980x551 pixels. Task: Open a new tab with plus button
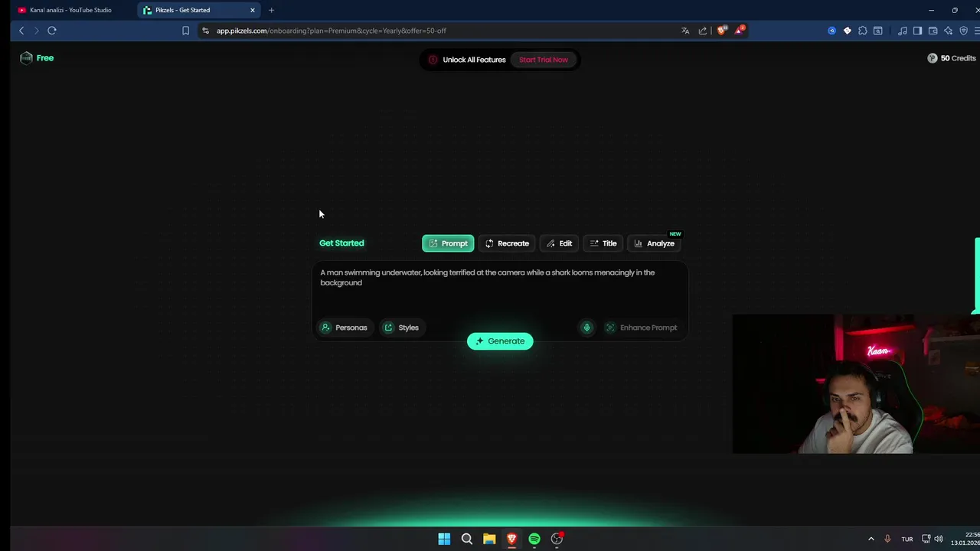coord(271,10)
